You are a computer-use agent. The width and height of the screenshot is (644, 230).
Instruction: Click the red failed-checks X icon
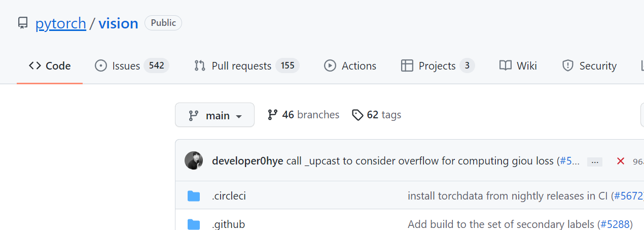coord(620,161)
